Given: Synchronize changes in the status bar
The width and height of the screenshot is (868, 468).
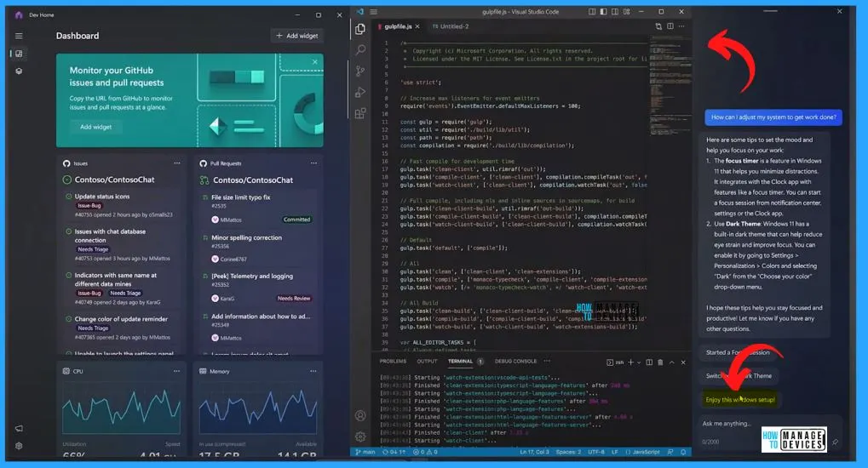Looking at the screenshot, I should (x=394, y=452).
